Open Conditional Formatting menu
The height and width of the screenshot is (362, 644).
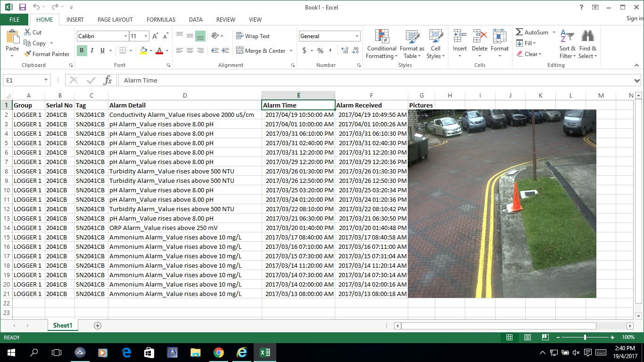382,44
